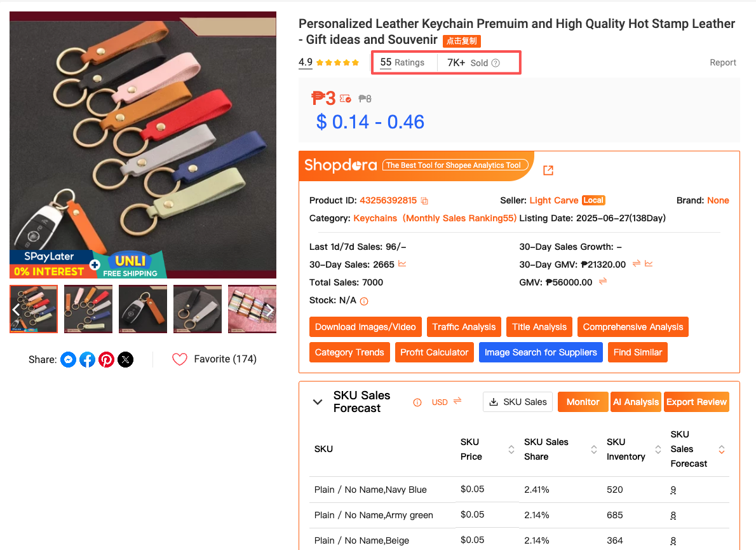Swap currency for 30-Day GMV value
Viewport: 756px width, 550px height.
637,263
